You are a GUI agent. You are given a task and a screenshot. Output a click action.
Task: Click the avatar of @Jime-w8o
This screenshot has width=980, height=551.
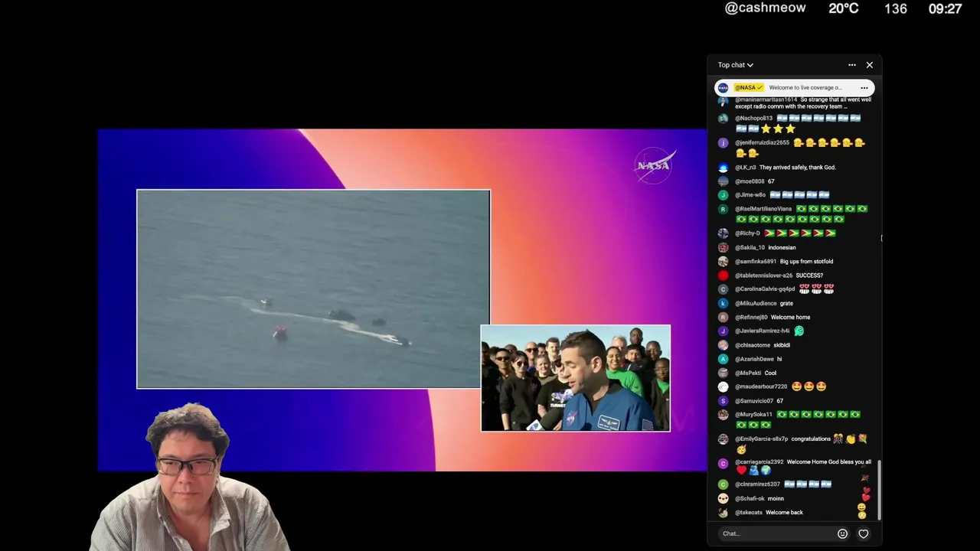[723, 195]
